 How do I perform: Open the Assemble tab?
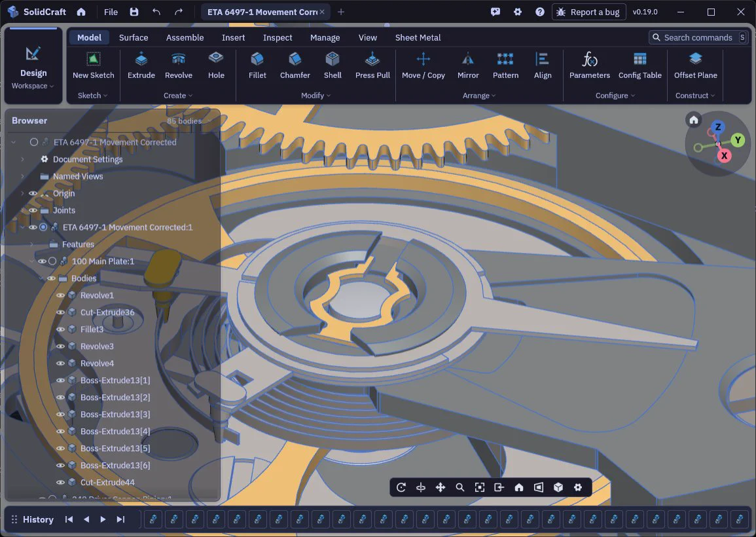click(185, 37)
